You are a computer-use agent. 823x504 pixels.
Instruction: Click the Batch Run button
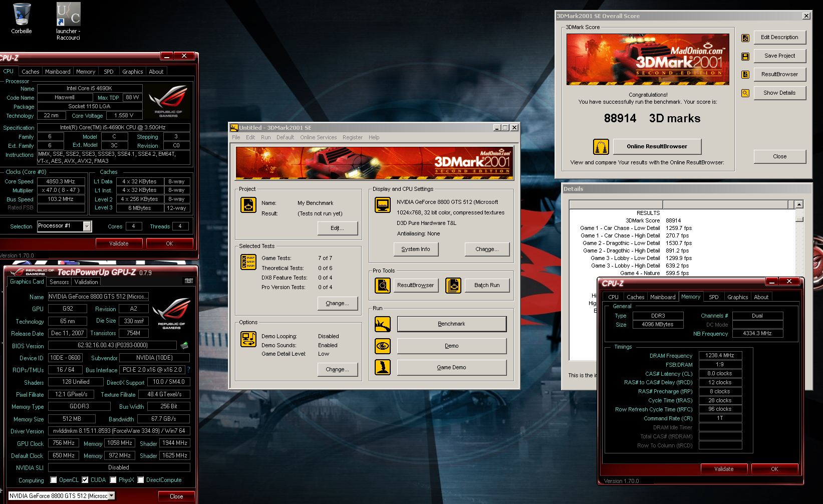(487, 285)
